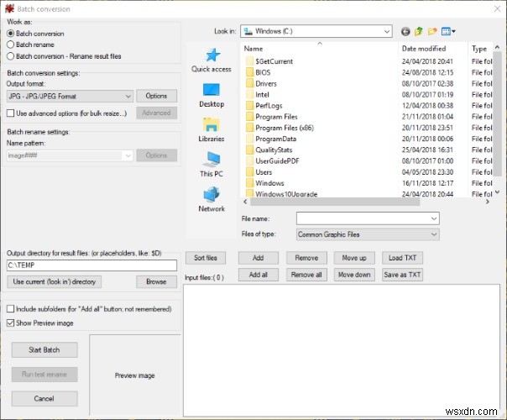Click the Move down button

coord(354,275)
